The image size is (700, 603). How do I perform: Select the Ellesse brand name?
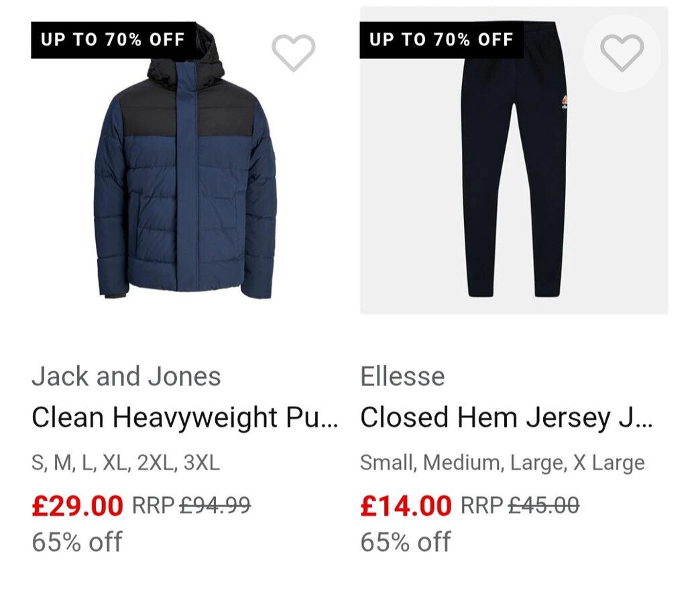tap(402, 377)
